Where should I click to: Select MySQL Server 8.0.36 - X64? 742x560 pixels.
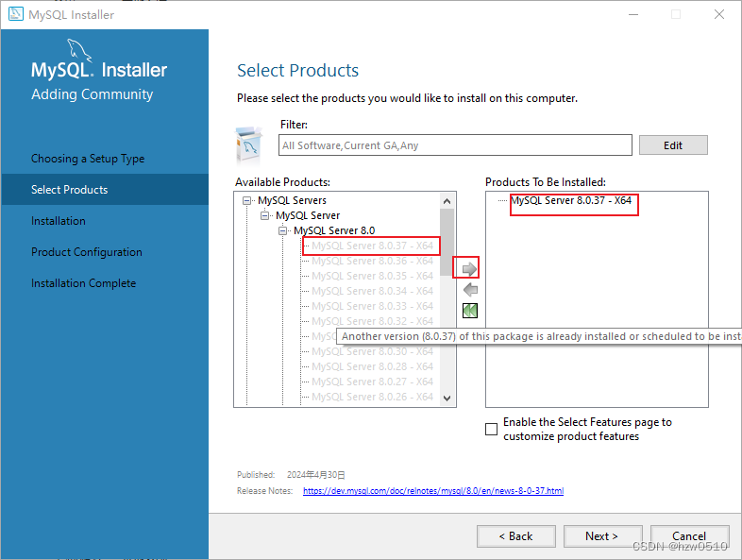372,261
